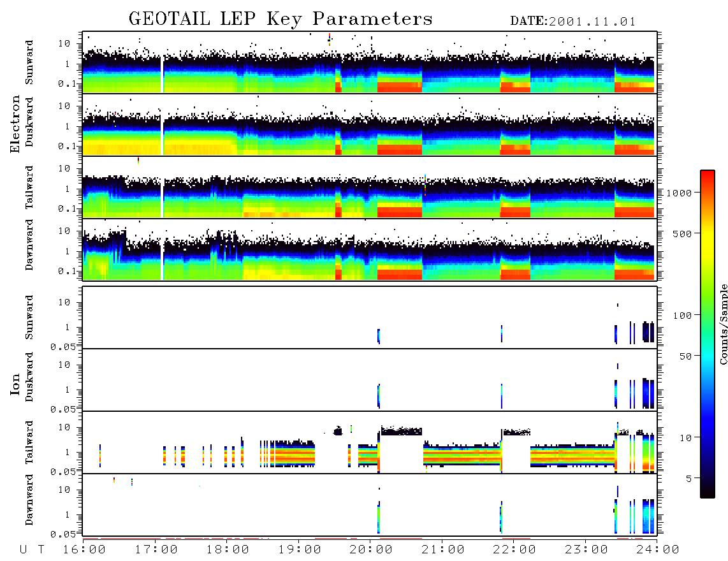
Task: Select the Ion "Duskward" panel label
Action: click(x=29, y=377)
